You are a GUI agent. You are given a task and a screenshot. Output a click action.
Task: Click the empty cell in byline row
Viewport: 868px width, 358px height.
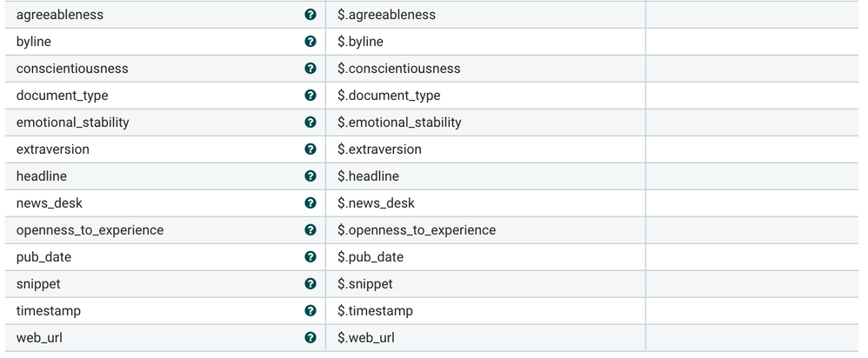click(x=751, y=42)
